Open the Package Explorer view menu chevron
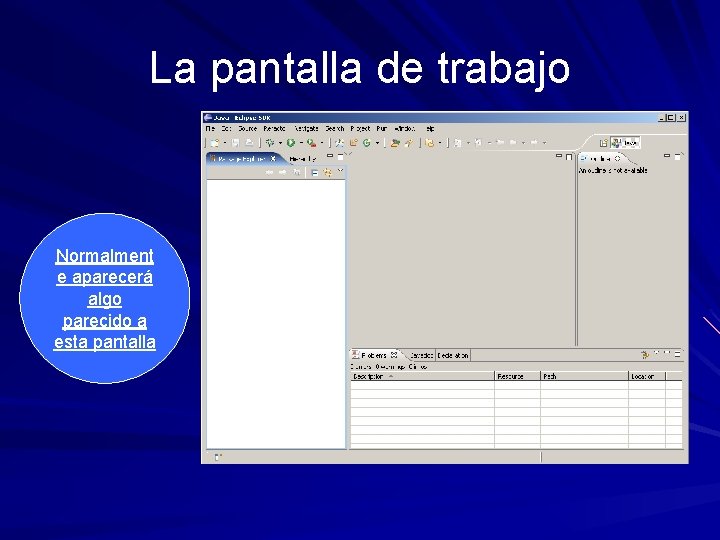This screenshot has height=540, width=720. click(340, 171)
